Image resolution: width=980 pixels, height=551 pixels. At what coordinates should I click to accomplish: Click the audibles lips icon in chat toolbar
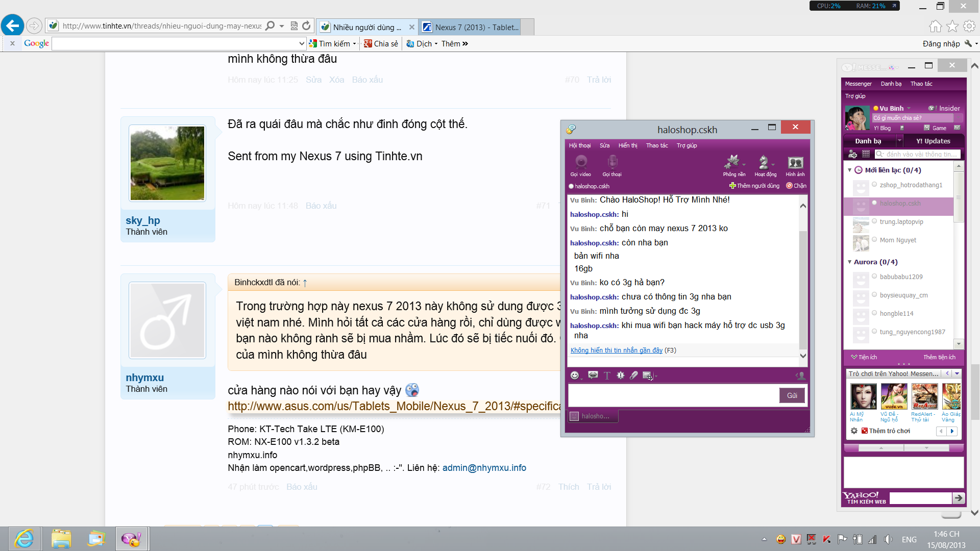click(x=593, y=375)
